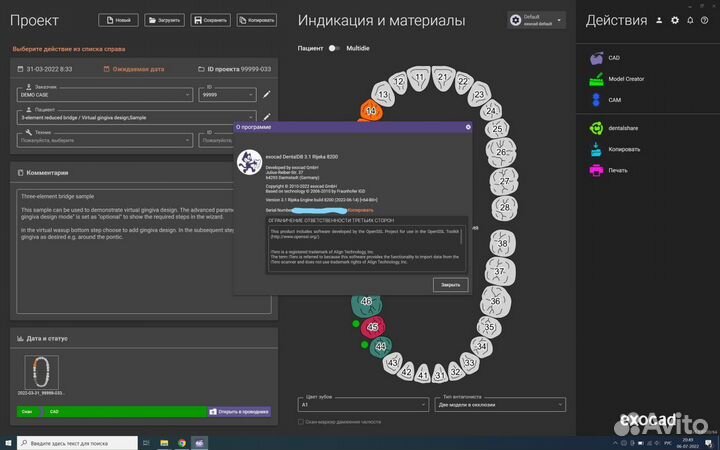This screenshot has height=450, width=720.
Task: Open user account icon in header
Action: 659,20
